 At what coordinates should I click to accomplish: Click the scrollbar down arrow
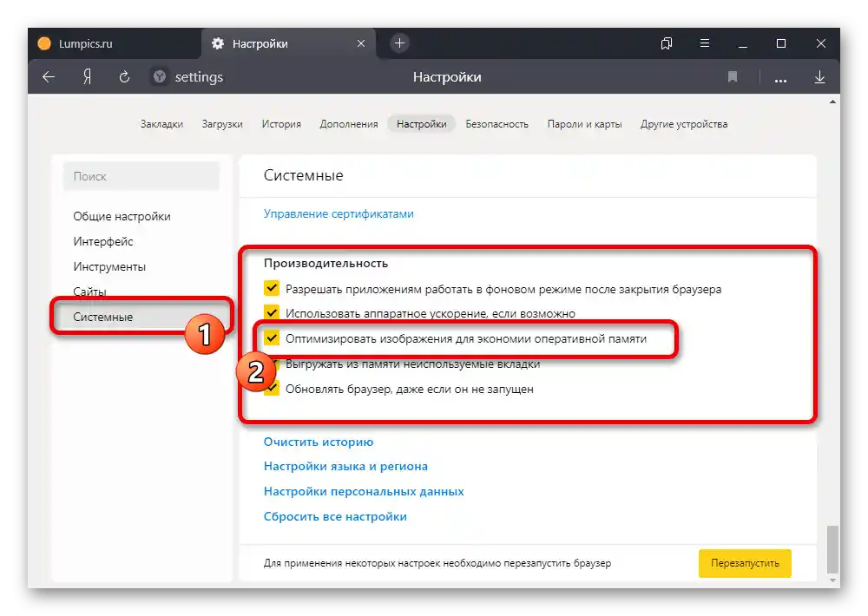832,580
